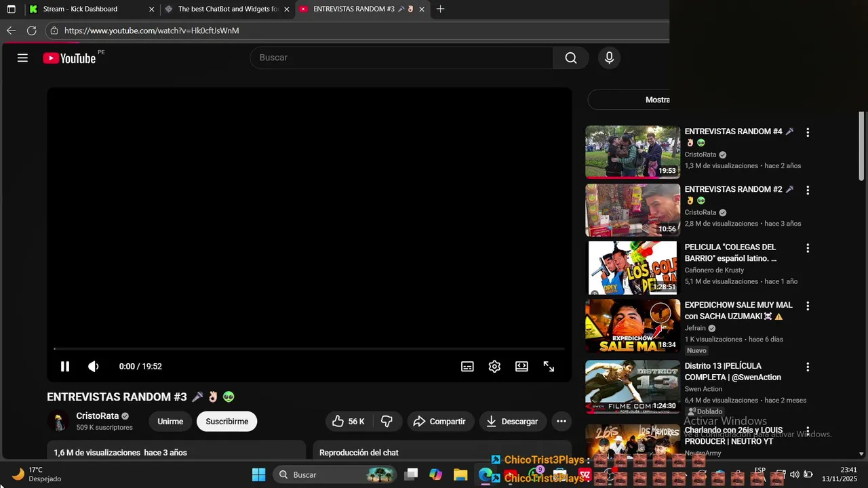The image size is (868, 488).
Task: Toggle subtitles on the player
Action: coord(467,366)
